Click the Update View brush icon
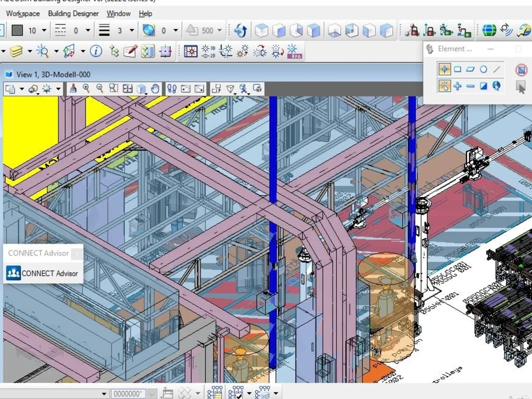The width and height of the screenshot is (532, 399). 72,89
